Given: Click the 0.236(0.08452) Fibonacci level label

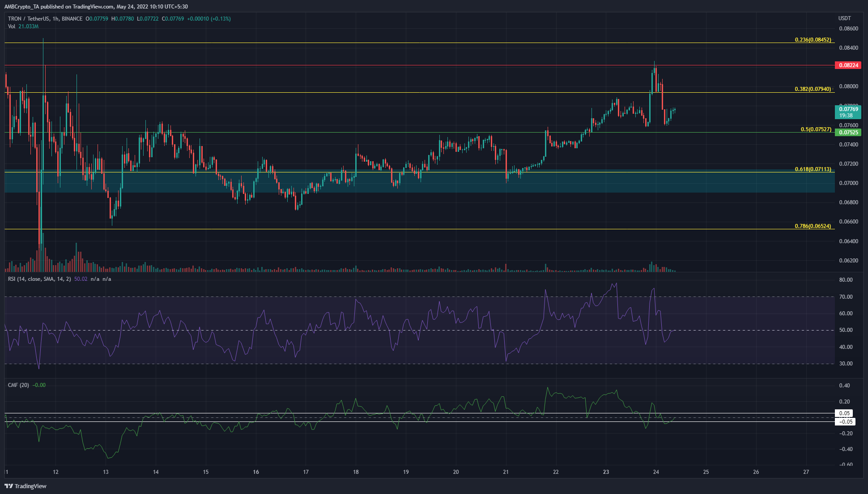Looking at the screenshot, I should point(813,40).
